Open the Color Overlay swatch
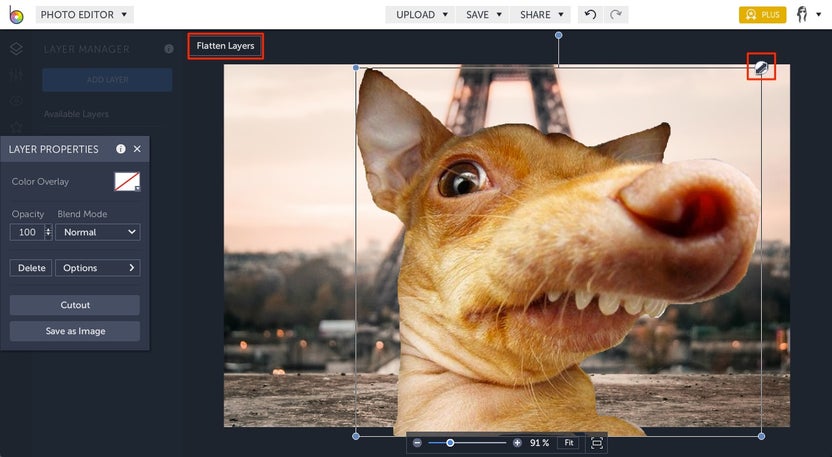Viewport: 832px width, 457px height. click(x=127, y=181)
